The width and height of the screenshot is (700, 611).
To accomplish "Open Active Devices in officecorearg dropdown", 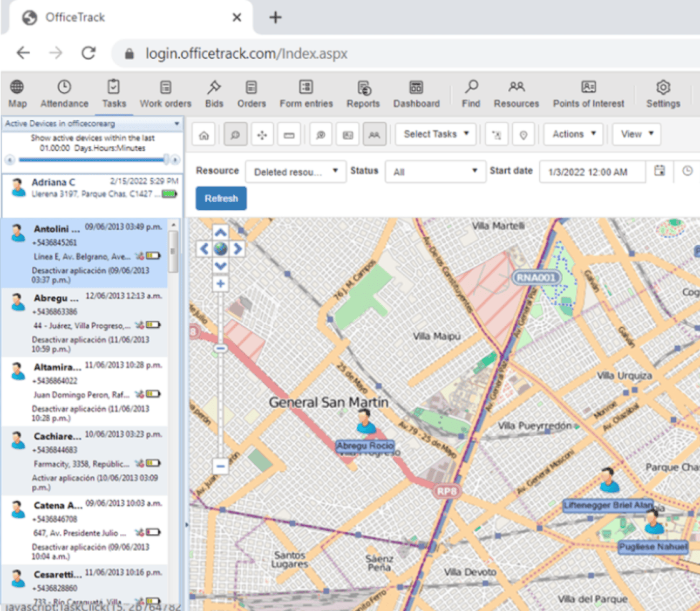I will coord(92,123).
